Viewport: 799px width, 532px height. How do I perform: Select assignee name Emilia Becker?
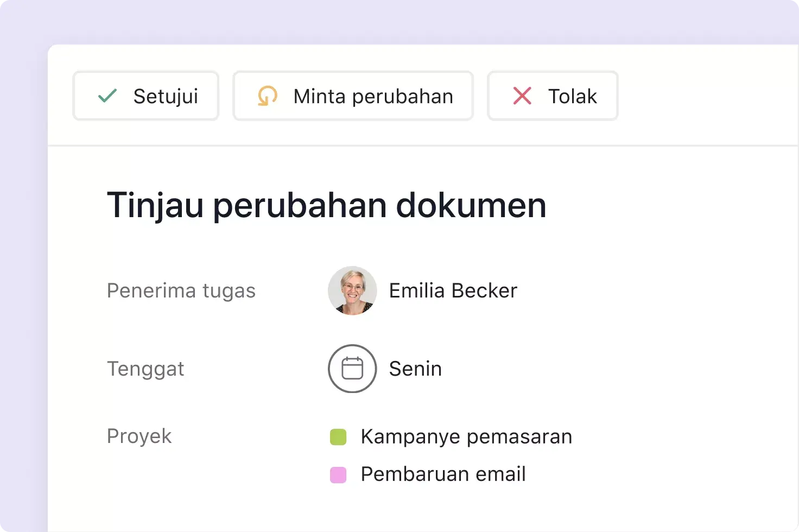point(452,290)
